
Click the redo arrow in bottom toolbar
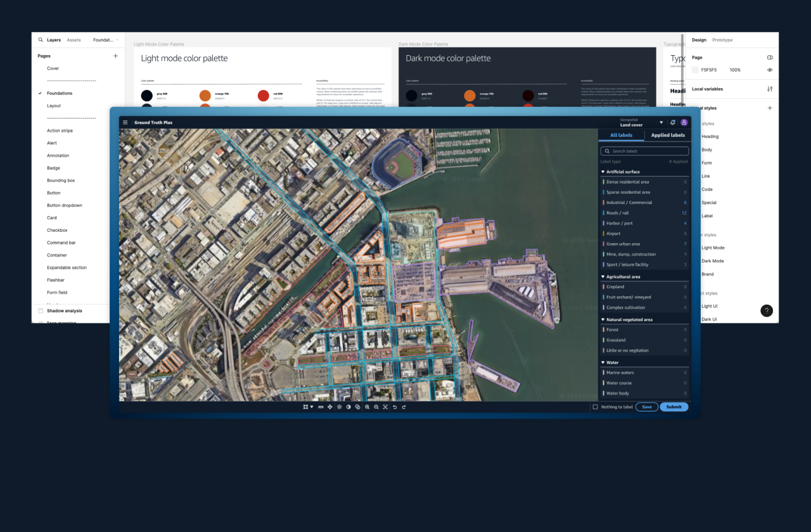click(x=404, y=407)
